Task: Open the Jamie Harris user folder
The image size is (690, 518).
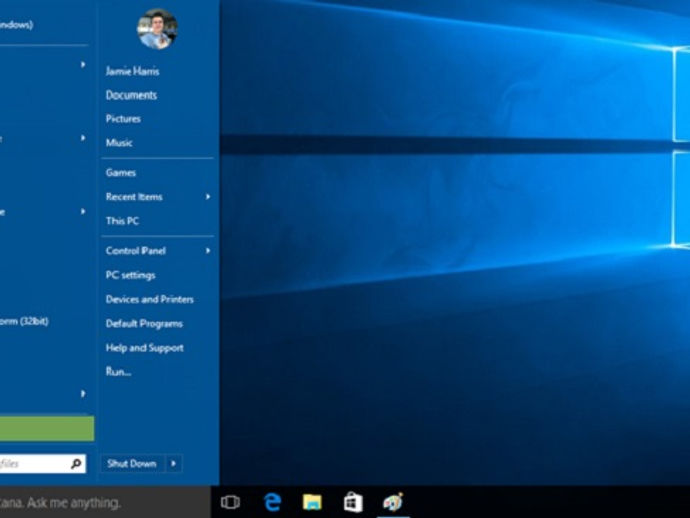Action: (x=132, y=71)
